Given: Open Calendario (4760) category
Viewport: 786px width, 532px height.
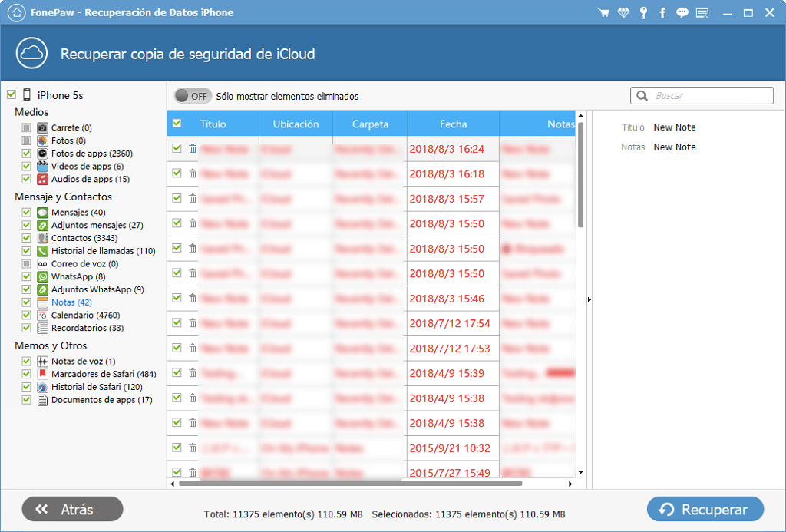Looking at the screenshot, I should tap(86, 316).
